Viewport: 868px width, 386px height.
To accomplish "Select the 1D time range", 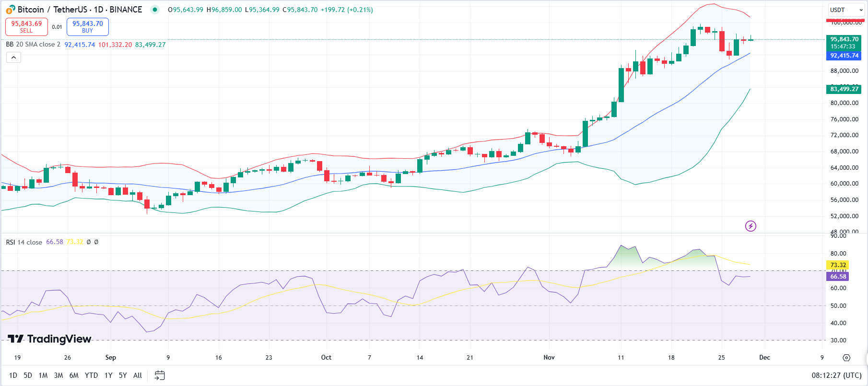I will [x=13, y=375].
